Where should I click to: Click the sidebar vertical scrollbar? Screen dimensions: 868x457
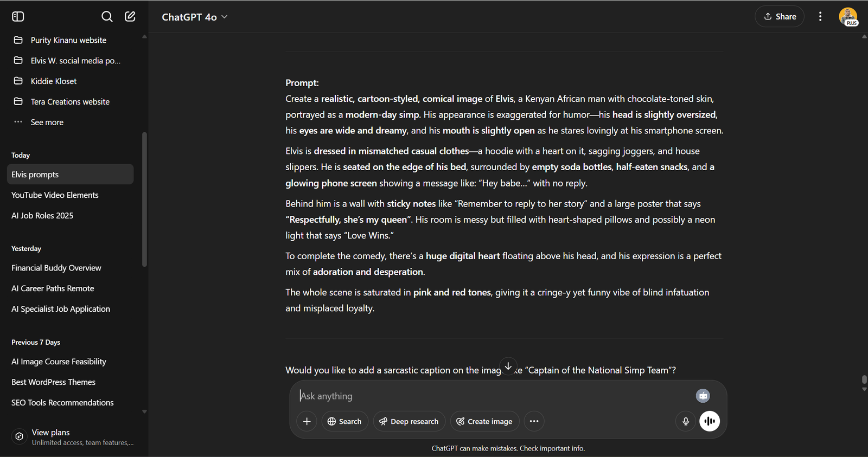(144, 199)
